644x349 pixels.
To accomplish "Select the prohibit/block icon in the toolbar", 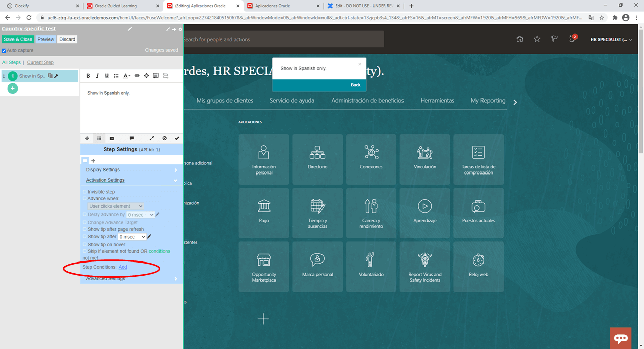I will 164,138.
